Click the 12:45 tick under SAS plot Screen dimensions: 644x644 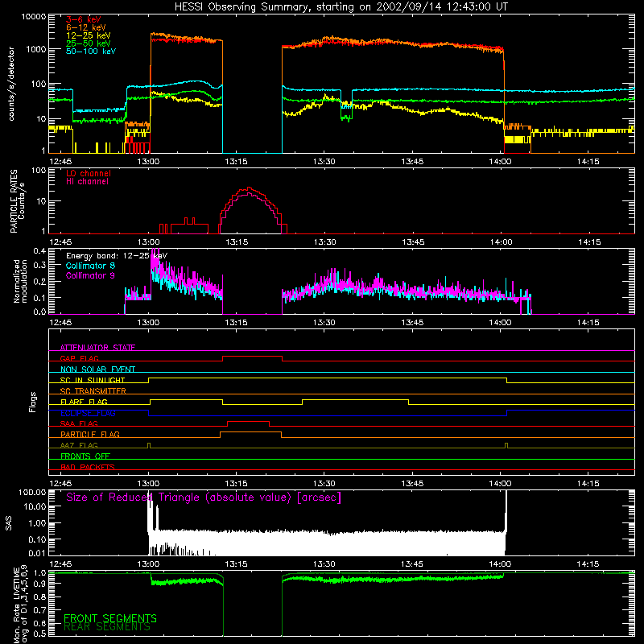click(60, 564)
